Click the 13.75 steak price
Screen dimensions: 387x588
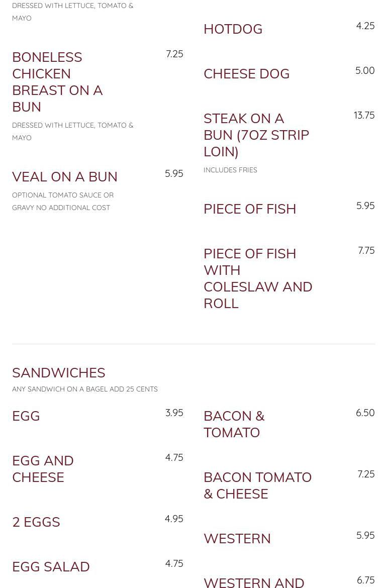point(364,115)
